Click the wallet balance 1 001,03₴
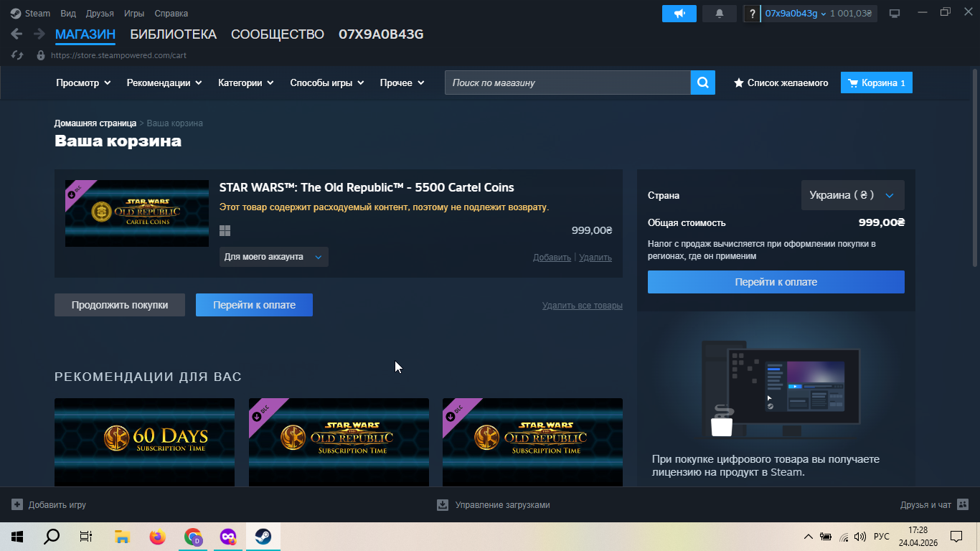The image size is (980, 551). [x=851, y=14]
